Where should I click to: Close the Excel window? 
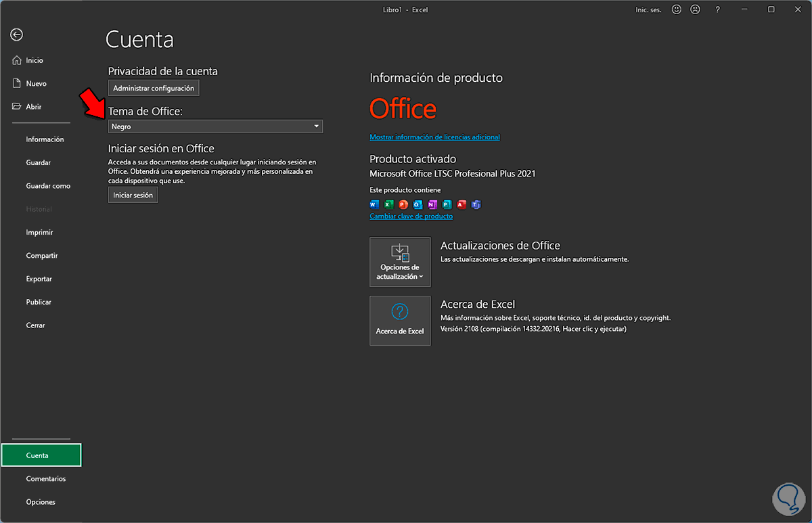pos(798,9)
